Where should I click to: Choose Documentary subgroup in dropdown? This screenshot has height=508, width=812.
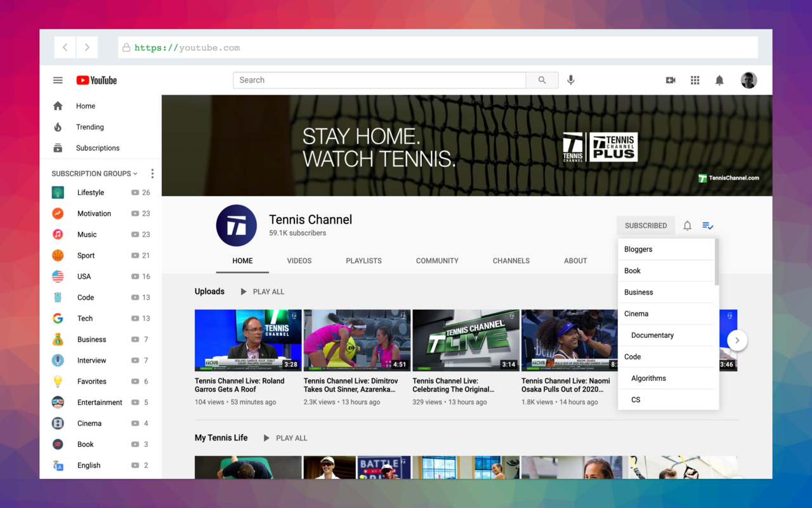[666, 335]
